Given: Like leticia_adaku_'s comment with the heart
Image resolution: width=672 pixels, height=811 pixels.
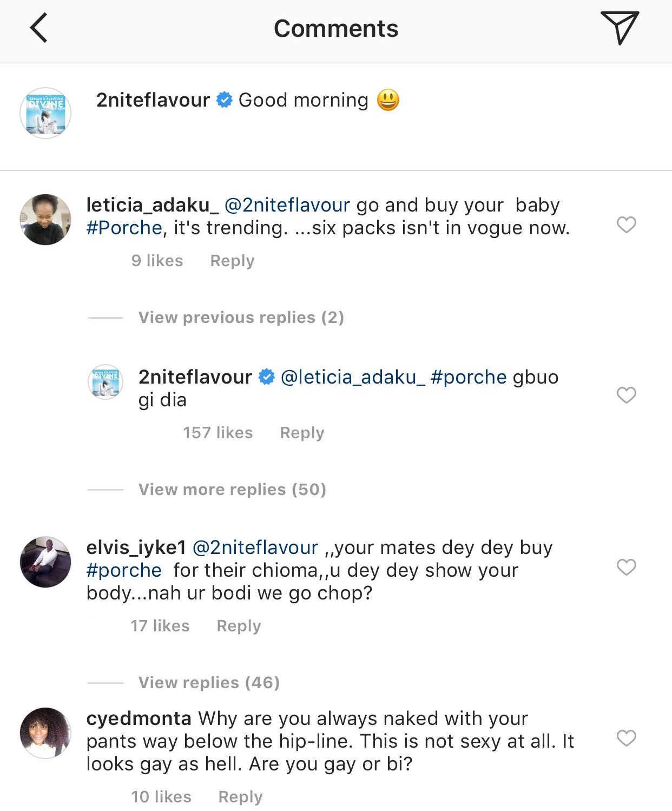Looking at the screenshot, I should (x=626, y=224).
